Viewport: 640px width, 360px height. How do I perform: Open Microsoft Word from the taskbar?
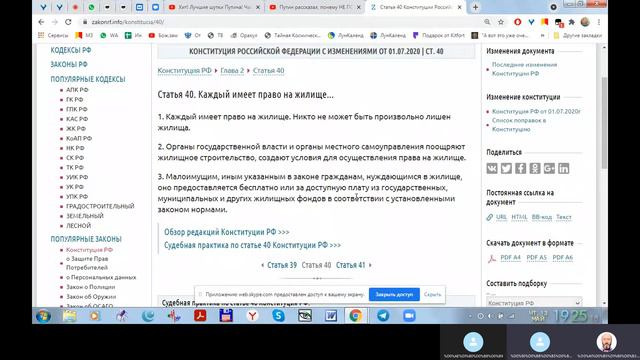[331, 316]
